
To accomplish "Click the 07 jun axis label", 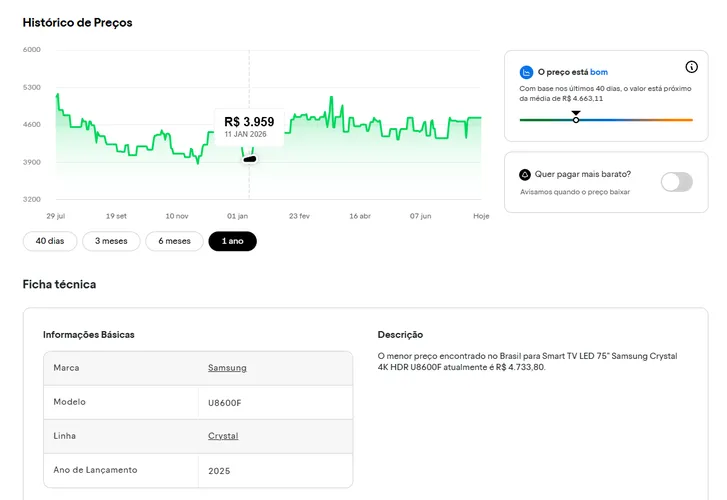I will coord(421,216).
